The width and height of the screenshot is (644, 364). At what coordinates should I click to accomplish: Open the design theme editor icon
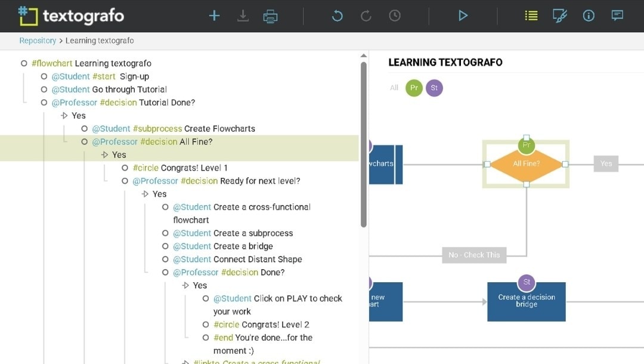560,16
